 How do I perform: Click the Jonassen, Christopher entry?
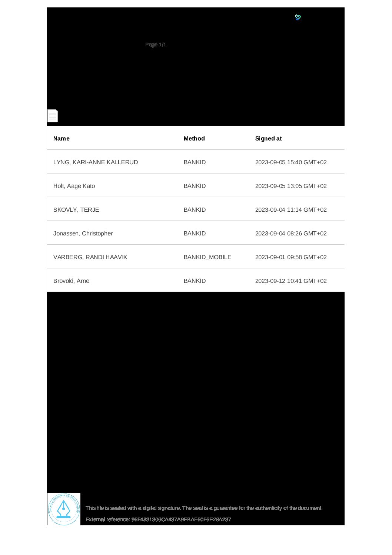83,233
